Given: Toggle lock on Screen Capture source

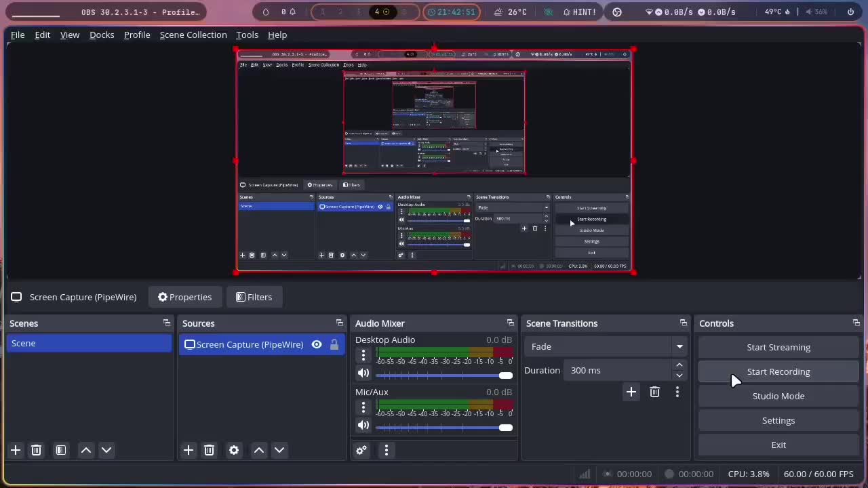Looking at the screenshot, I should pos(334,344).
